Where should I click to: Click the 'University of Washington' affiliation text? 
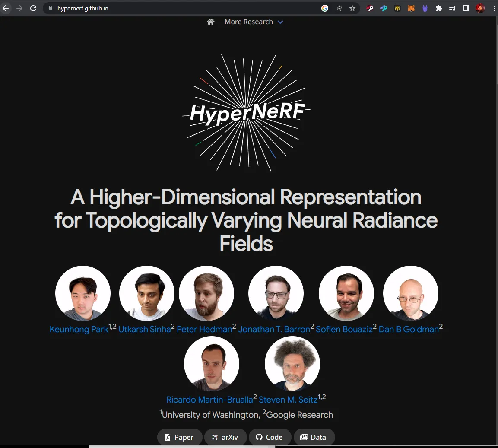tap(211, 415)
